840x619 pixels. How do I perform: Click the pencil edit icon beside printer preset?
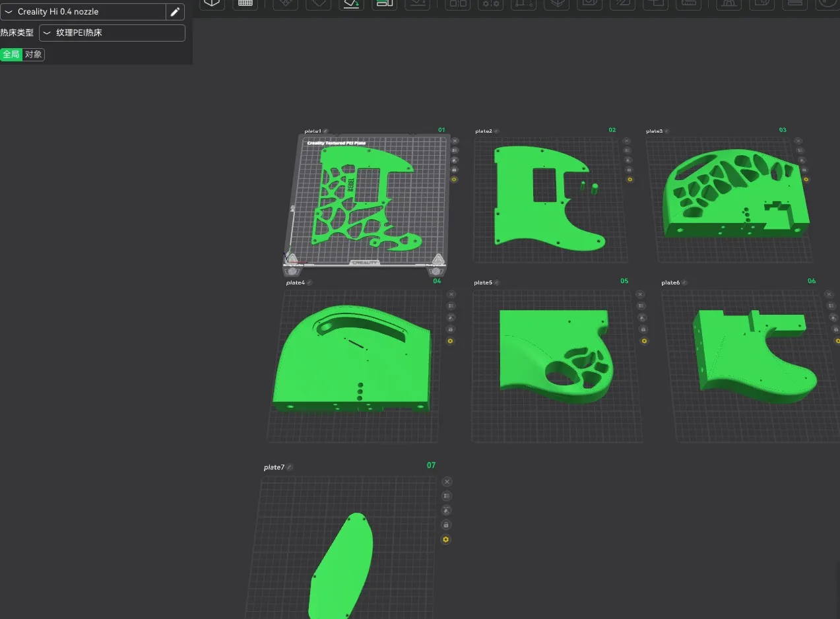tap(175, 12)
